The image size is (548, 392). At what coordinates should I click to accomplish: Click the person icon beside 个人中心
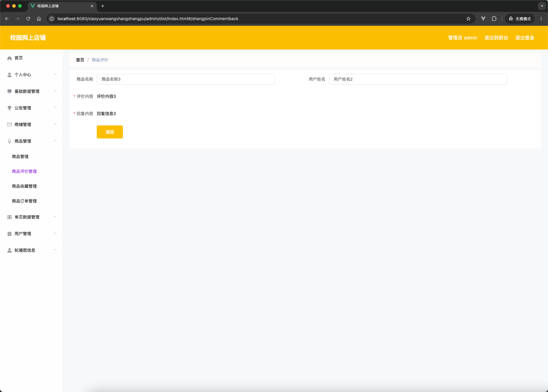(9, 75)
